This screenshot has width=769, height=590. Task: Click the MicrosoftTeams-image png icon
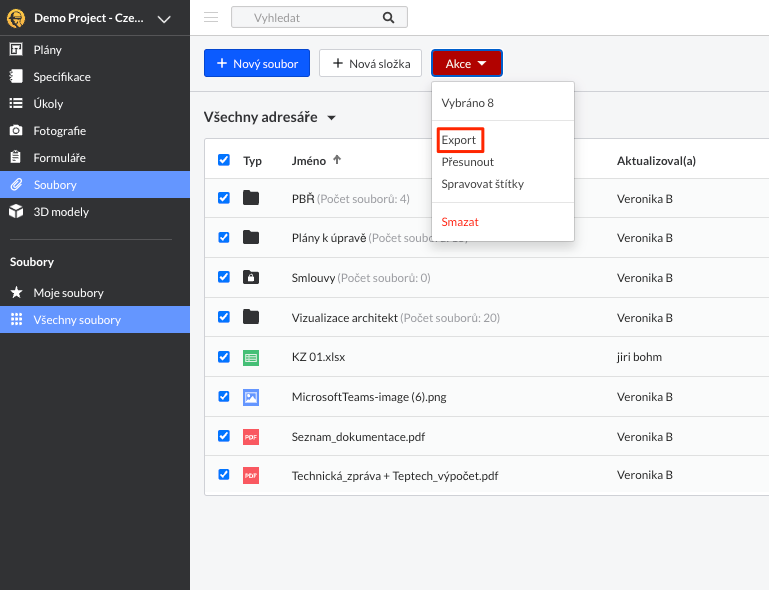251,397
